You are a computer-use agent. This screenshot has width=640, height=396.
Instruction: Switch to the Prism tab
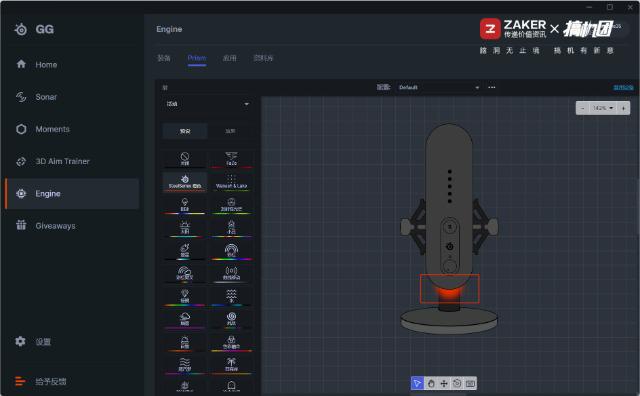click(x=197, y=58)
